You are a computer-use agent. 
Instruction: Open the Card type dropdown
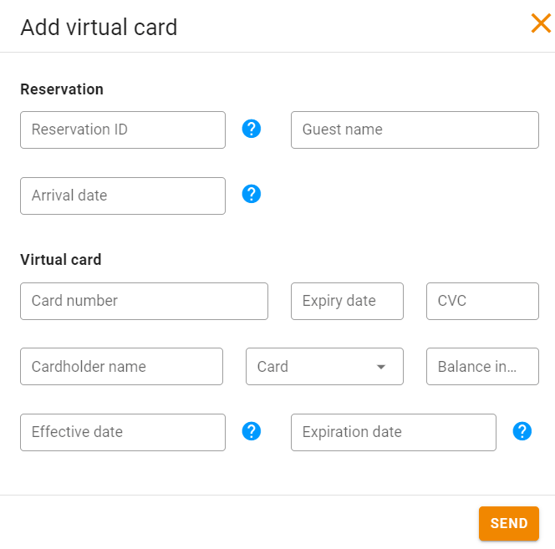[x=325, y=366]
